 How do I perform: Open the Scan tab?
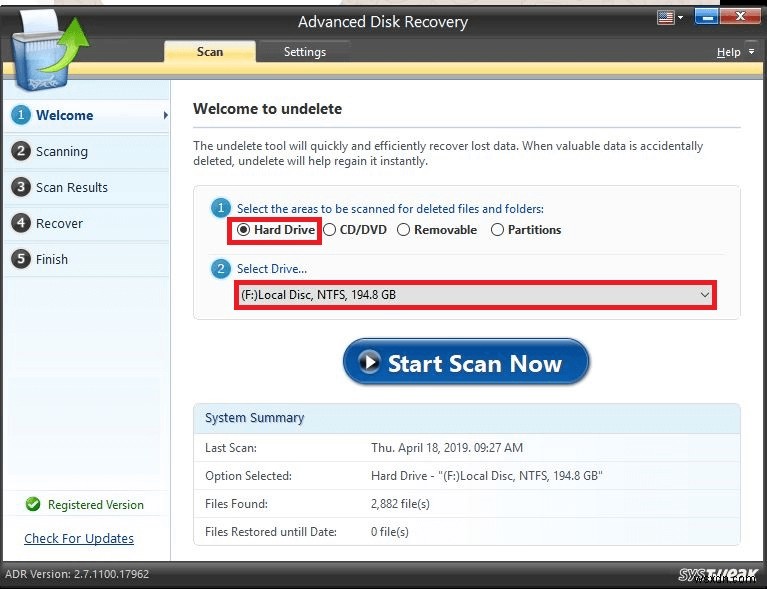pos(210,52)
